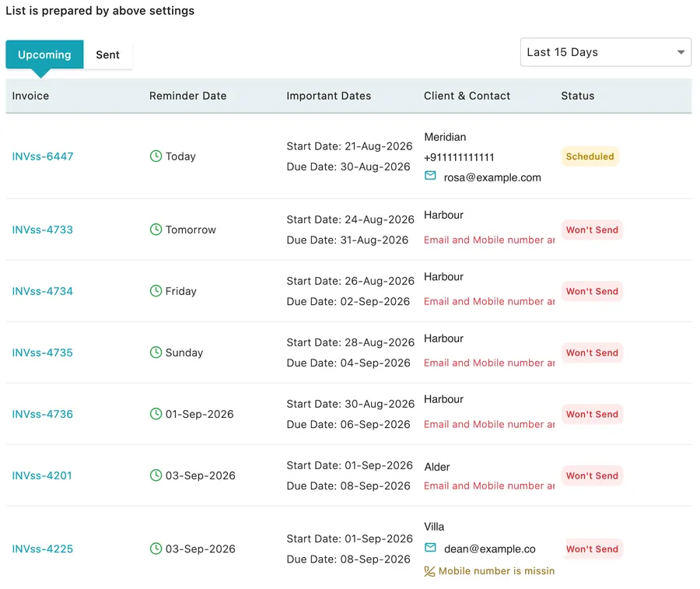Click the Scheduled status badge
The height and width of the screenshot is (589, 700).
pos(590,156)
